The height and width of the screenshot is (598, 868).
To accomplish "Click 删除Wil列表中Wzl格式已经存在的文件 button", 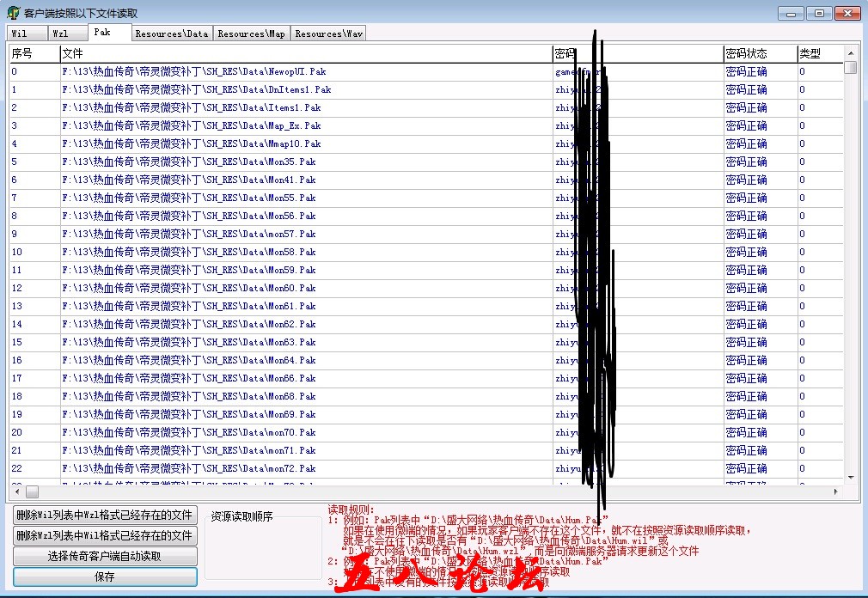I will [x=104, y=515].
